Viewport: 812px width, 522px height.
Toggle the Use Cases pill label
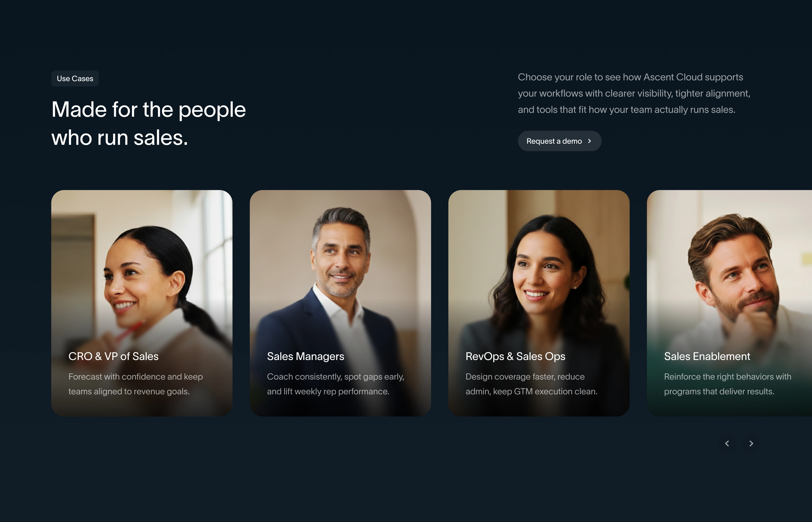pyautogui.click(x=75, y=78)
